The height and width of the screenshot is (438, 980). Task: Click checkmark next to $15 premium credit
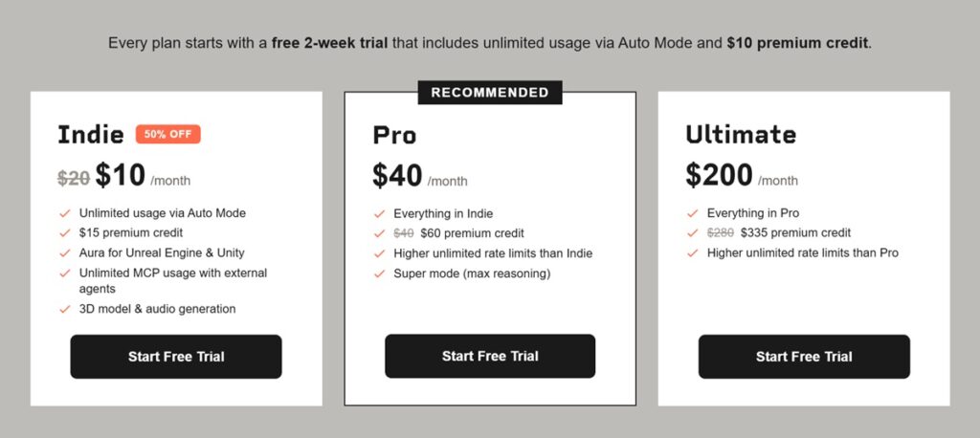tap(65, 233)
